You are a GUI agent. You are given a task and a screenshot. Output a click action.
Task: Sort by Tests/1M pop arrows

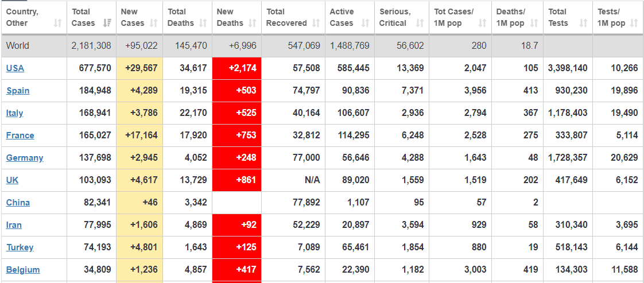(x=634, y=24)
